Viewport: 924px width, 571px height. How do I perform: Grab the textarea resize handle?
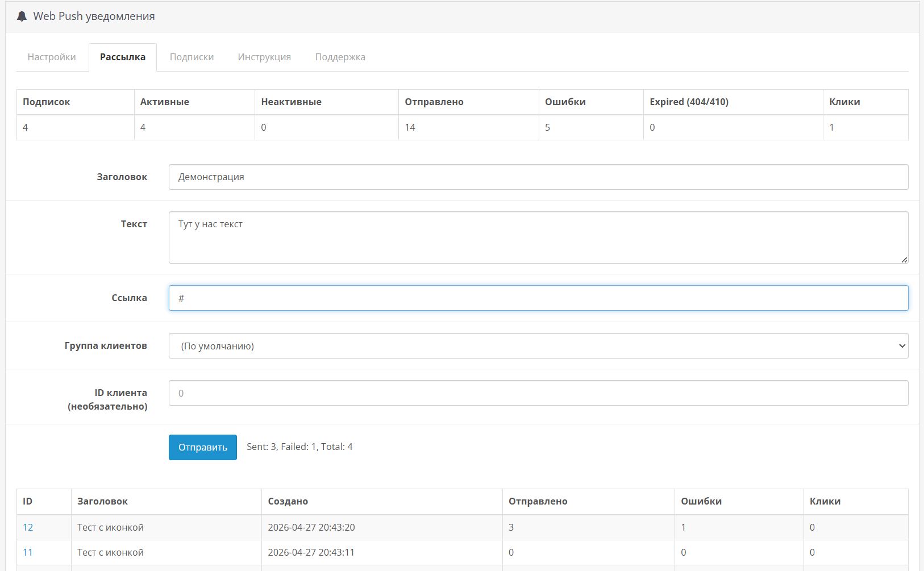tap(904, 260)
